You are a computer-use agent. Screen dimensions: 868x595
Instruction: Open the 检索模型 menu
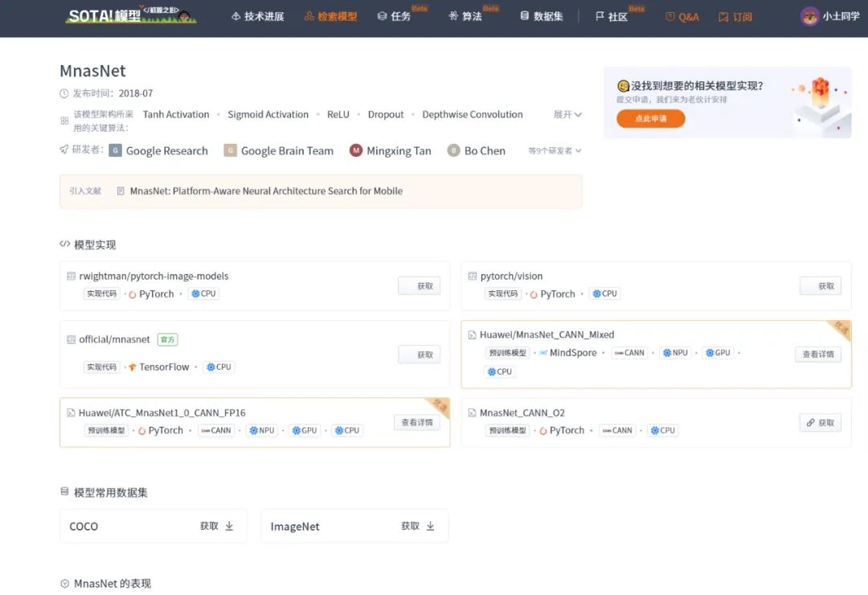[x=330, y=17]
